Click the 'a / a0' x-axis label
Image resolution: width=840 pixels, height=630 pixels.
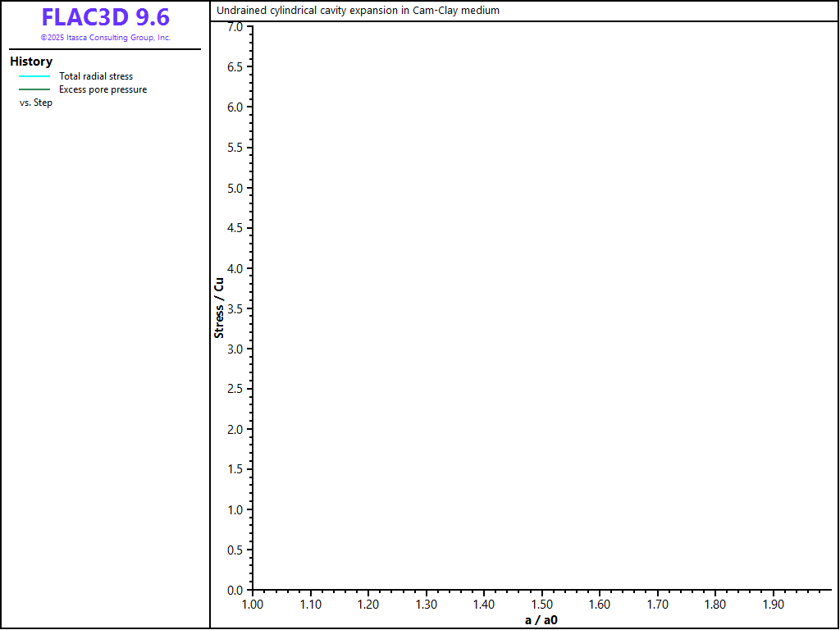tap(541, 620)
